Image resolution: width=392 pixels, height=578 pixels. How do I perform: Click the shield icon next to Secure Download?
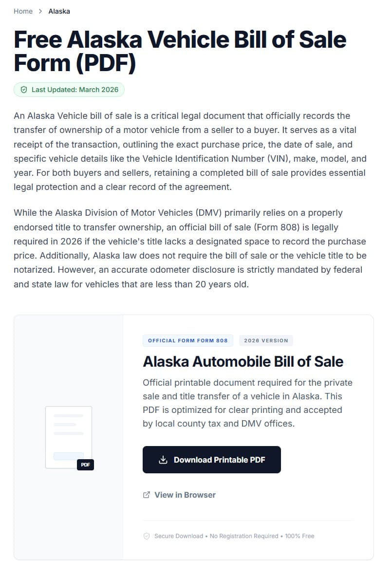point(147,536)
